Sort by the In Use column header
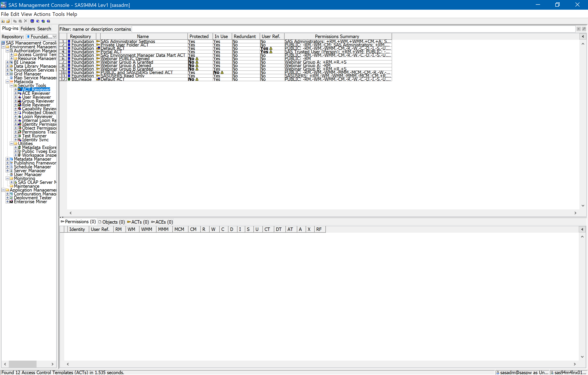The width and height of the screenshot is (588, 375). click(x=222, y=36)
